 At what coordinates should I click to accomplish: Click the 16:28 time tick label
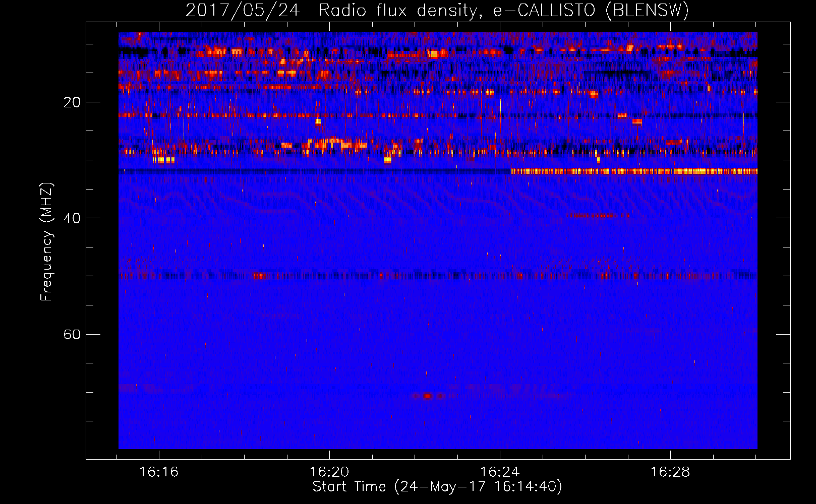(670, 472)
